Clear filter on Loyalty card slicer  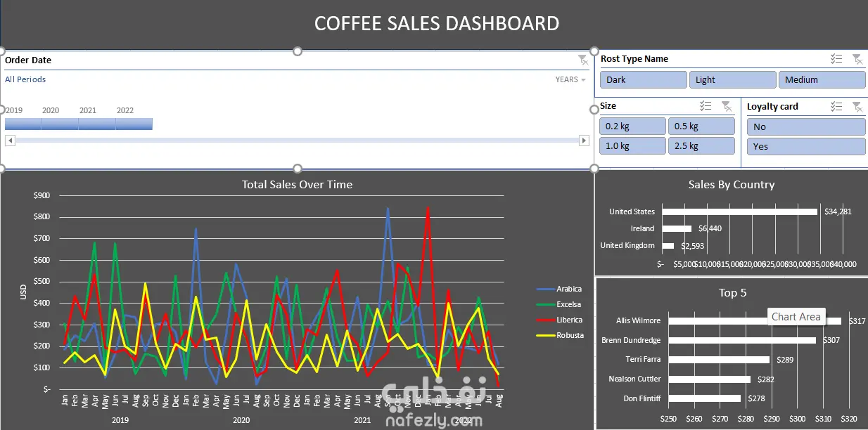857,106
